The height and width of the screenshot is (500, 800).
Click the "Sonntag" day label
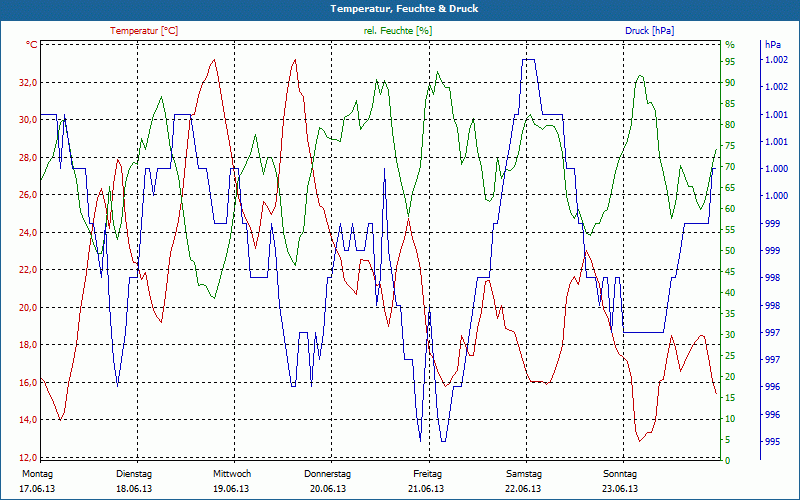620,474
